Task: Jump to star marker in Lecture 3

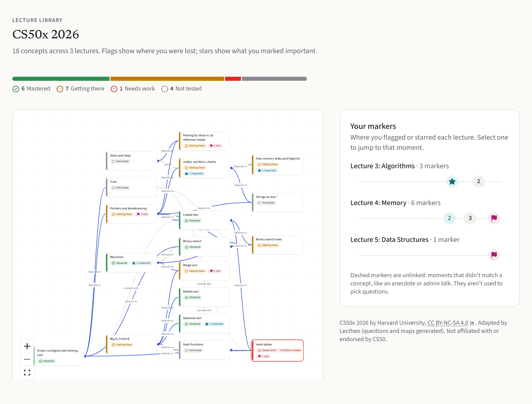Action: tap(452, 182)
